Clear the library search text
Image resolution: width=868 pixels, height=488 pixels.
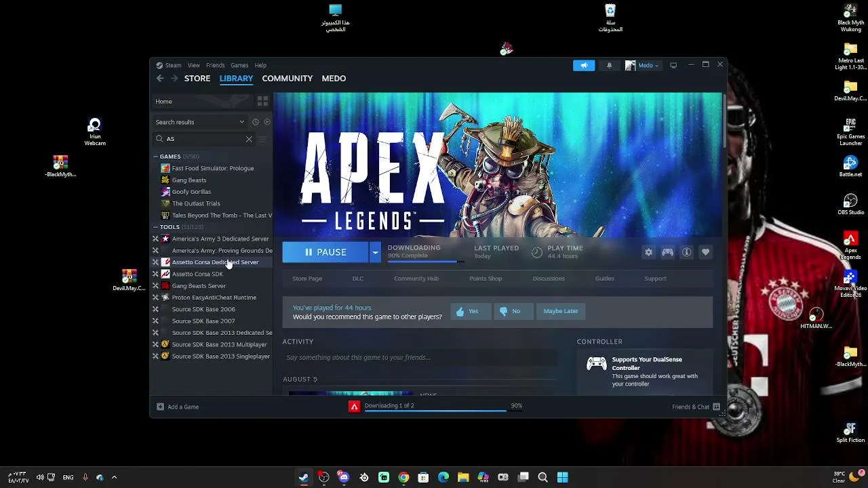(249, 139)
